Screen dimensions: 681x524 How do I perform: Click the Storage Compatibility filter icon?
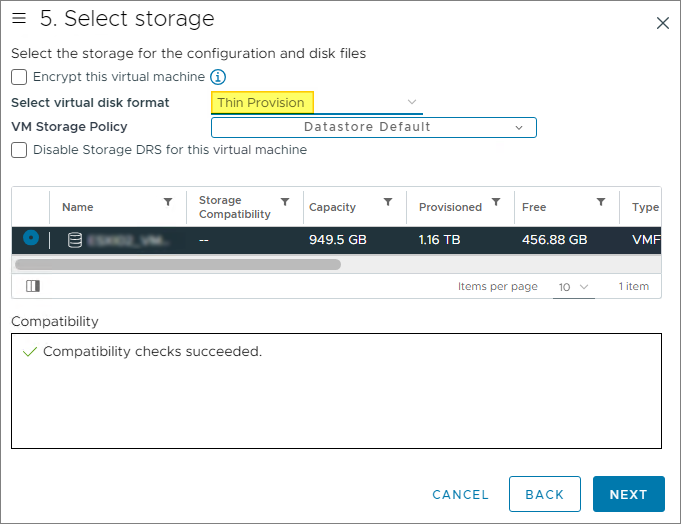tap(285, 202)
